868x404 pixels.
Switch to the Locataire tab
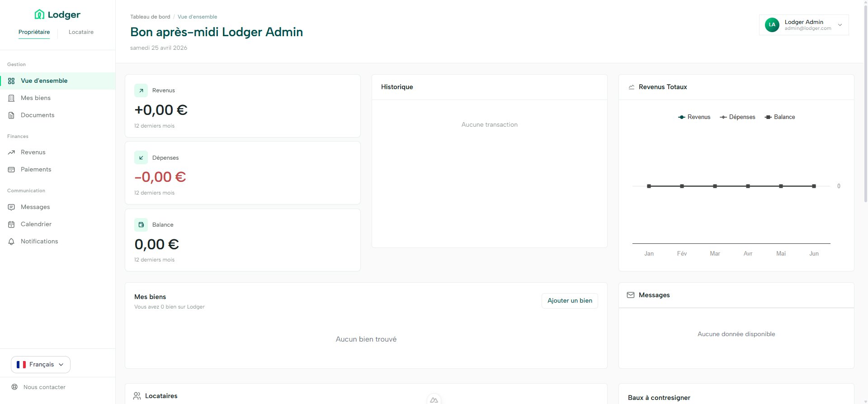coord(81,32)
